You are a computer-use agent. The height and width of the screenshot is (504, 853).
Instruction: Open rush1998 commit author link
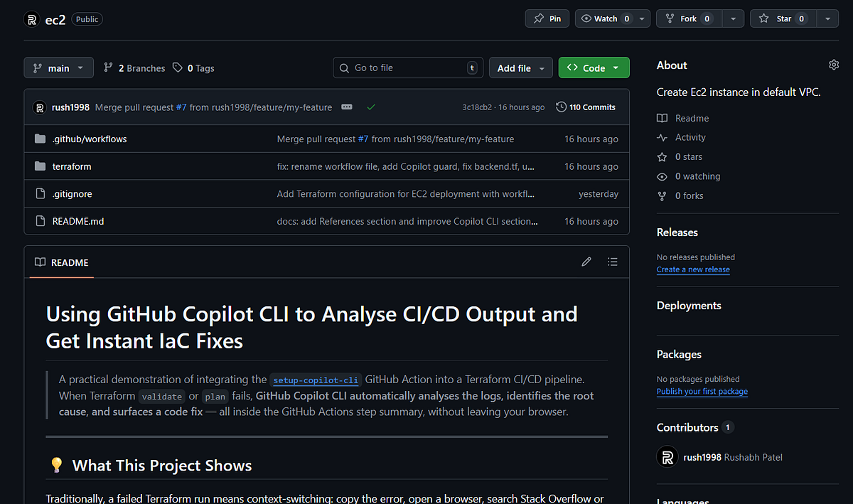tap(70, 107)
